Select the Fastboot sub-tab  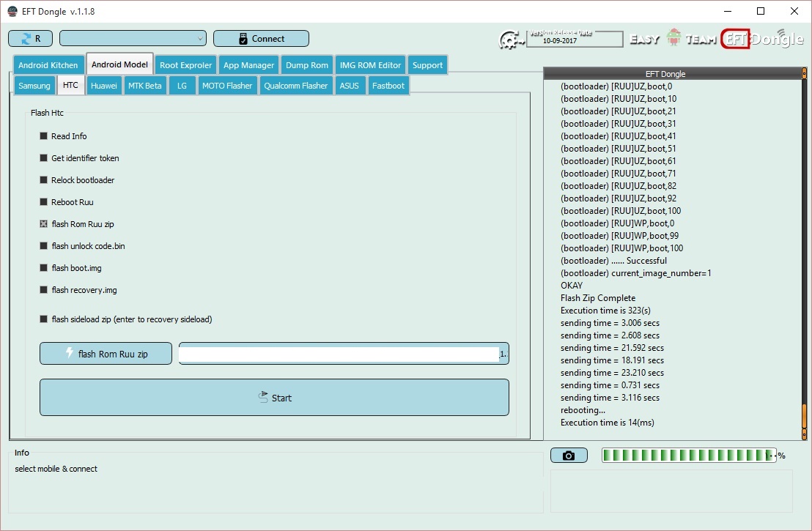(388, 86)
